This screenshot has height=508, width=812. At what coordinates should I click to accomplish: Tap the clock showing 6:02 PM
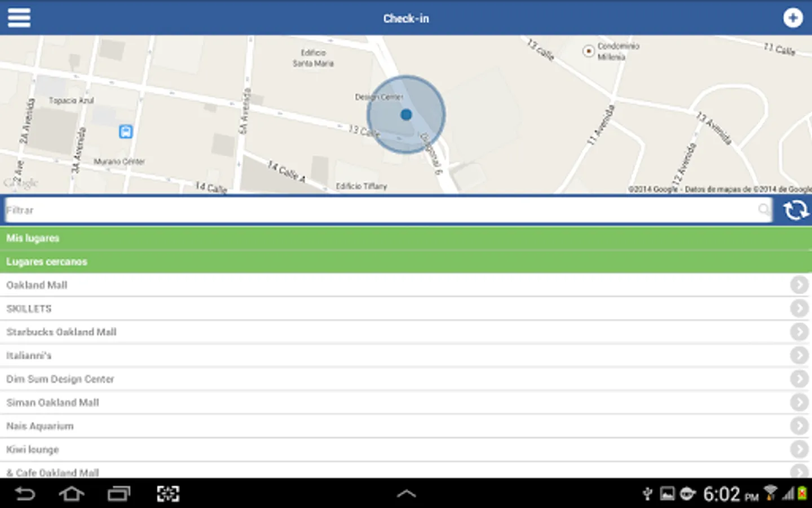click(731, 494)
